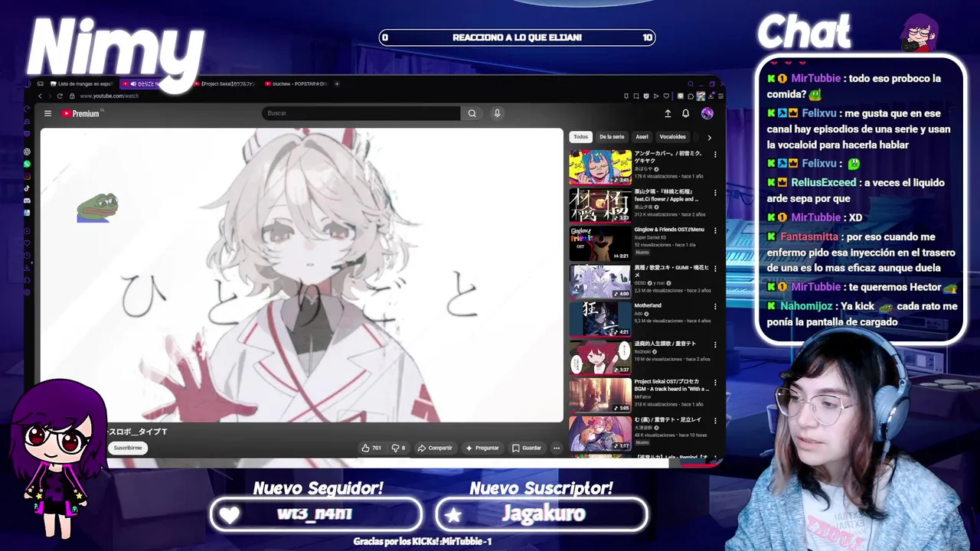Viewport: 980px width, 551px height.
Task: Open the YouTube account avatar menu
Action: pyautogui.click(x=707, y=113)
